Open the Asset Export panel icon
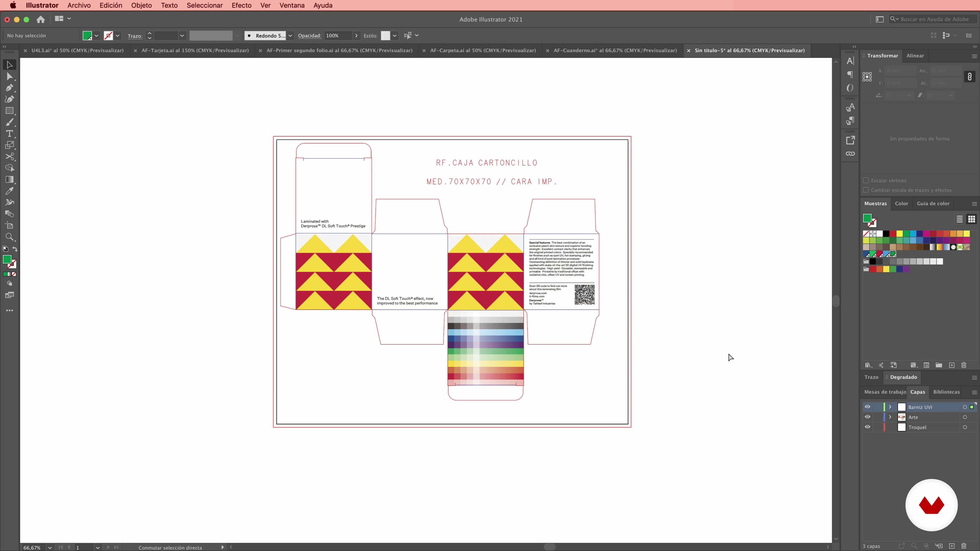 click(x=850, y=140)
